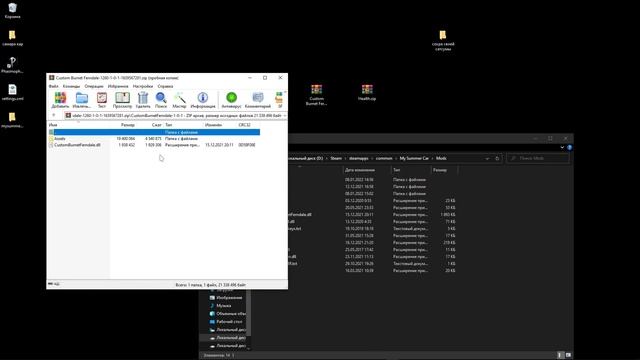This screenshot has height=360, width=640.
Task: Open the Просмотр (View) tool in WinRAR
Action: (122, 100)
